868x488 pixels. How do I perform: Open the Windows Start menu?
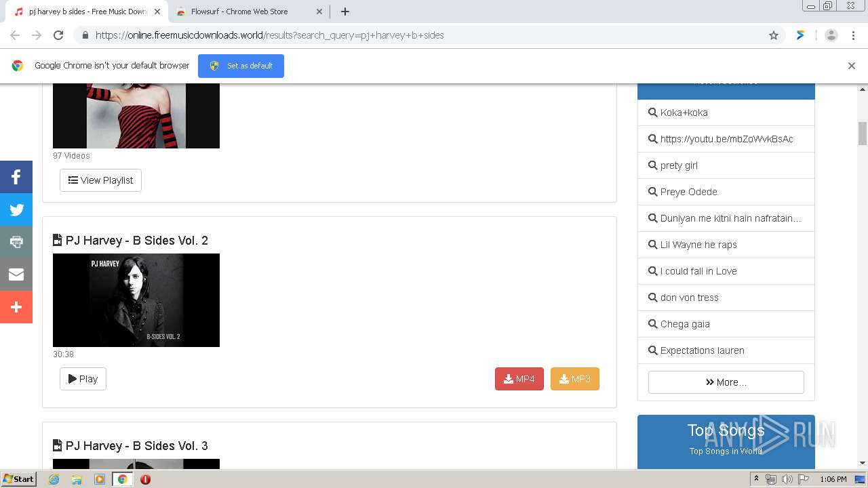19,479
